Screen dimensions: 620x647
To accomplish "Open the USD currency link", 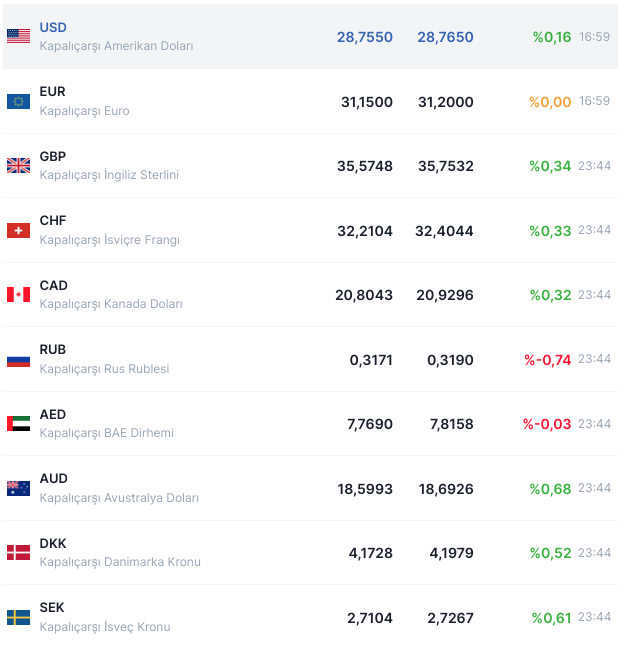I will (53, 27).
